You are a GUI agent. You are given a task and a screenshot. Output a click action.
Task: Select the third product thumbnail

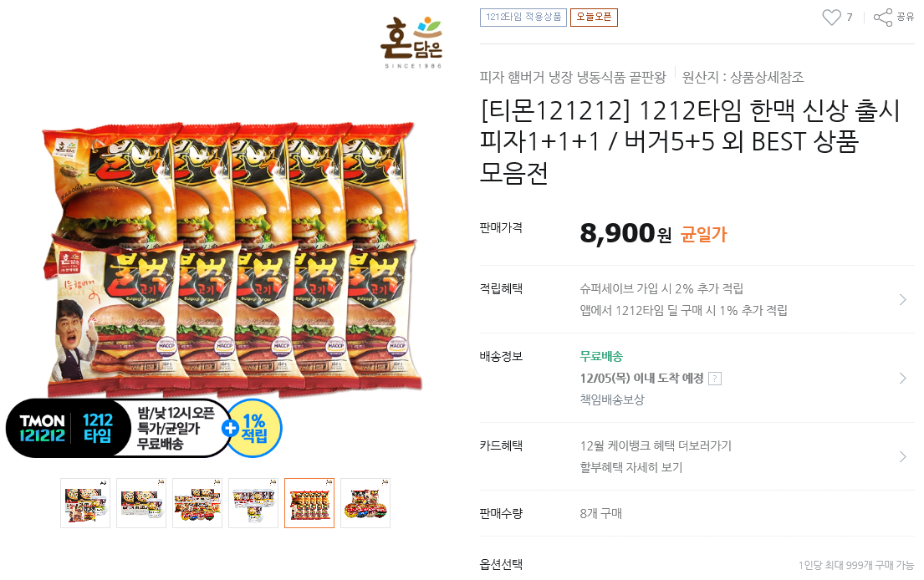[x=197, y=503]
